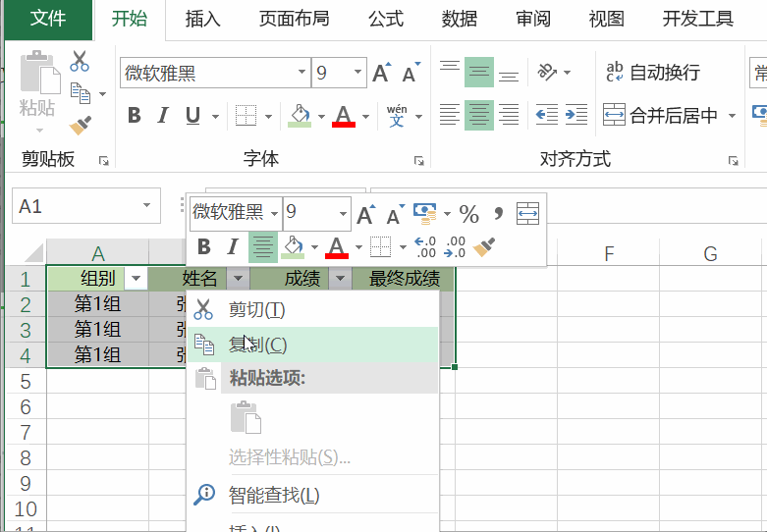Apply ribbon cell borders button

tap(247, 116)
